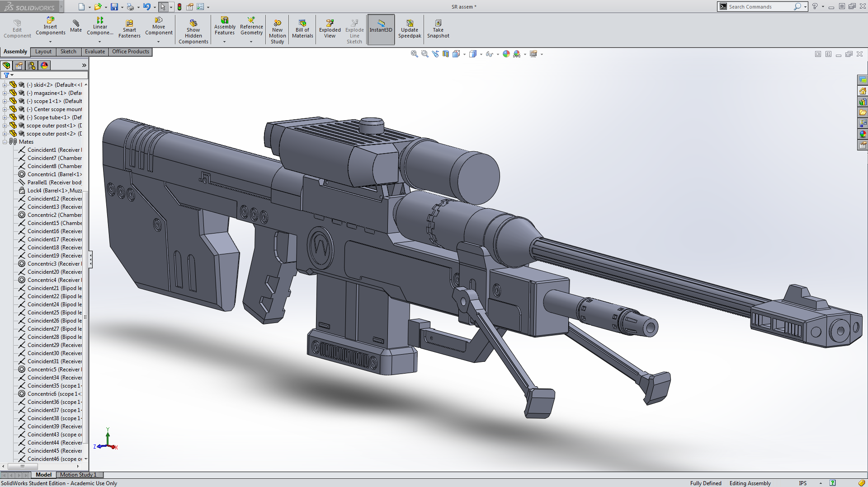
Task: Toggle the Select cursor tool
Action: click(163, 7)
